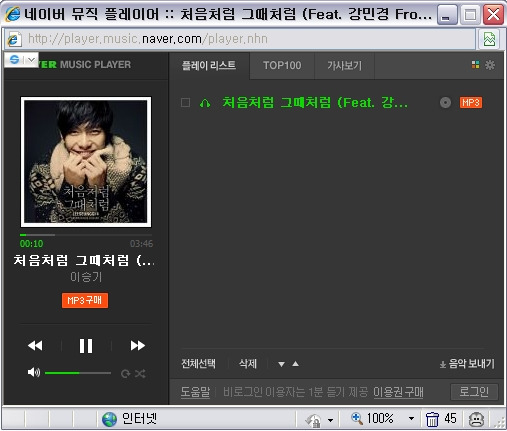
Task: Switch to the TOP100 tab
Action: point(282,65)
